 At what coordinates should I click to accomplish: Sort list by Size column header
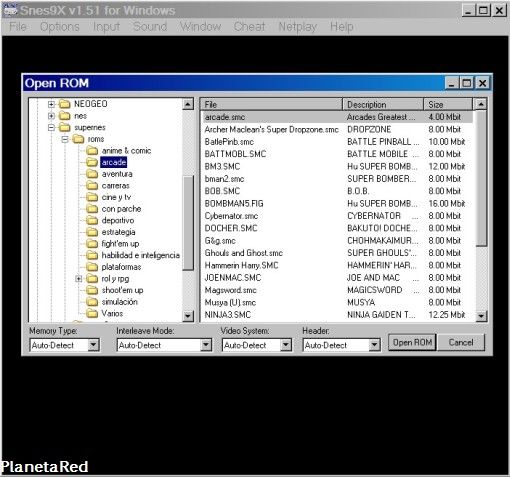click(x=448, y=104)
